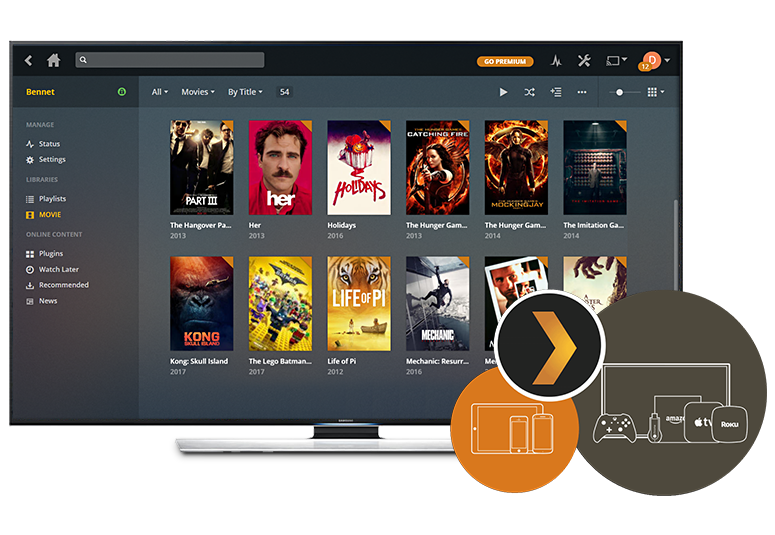775x535 pixels.
Task: Expand the All filter dropdown
Action: [159, 92]
